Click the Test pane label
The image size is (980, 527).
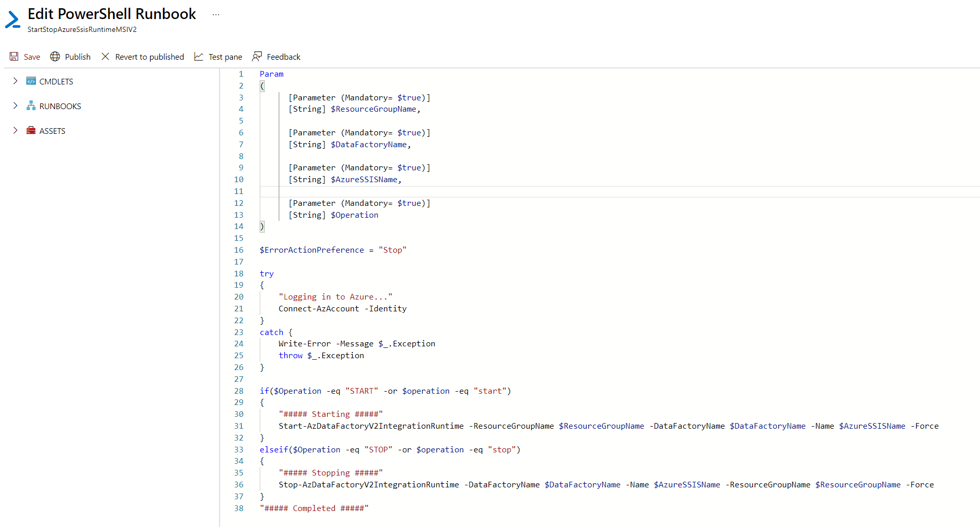[225, 57]
